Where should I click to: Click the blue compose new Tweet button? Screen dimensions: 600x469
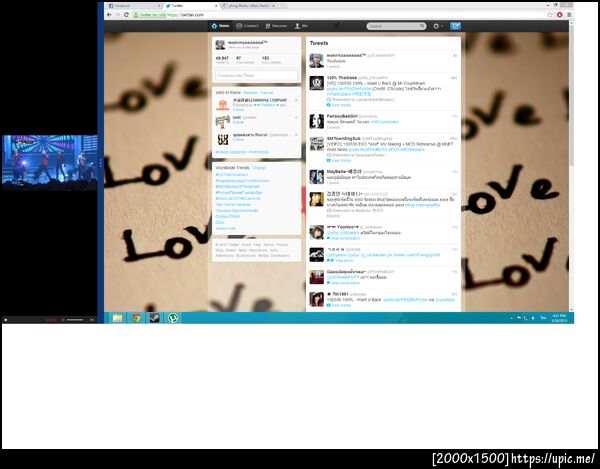click(x=455, y=26)
